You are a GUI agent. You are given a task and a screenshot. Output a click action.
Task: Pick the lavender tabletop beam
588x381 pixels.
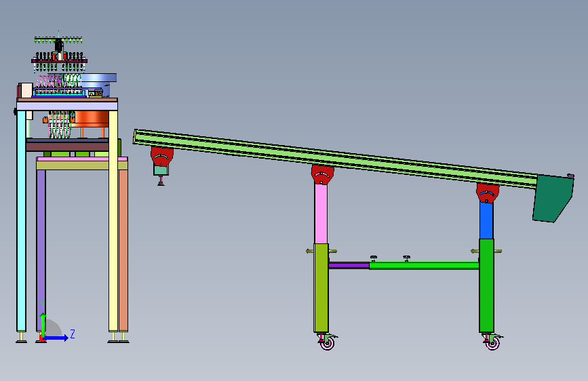tap(67, 106)
